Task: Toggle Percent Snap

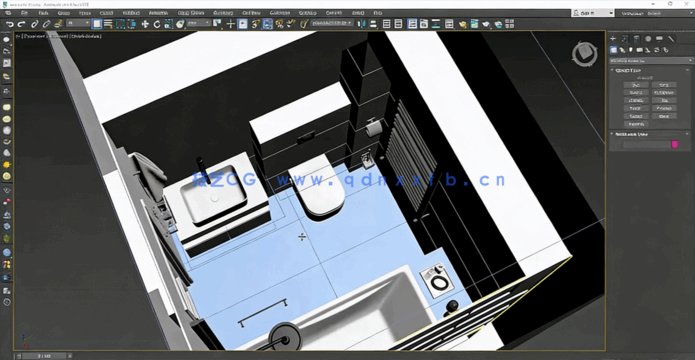Action: tap(279, 24)
